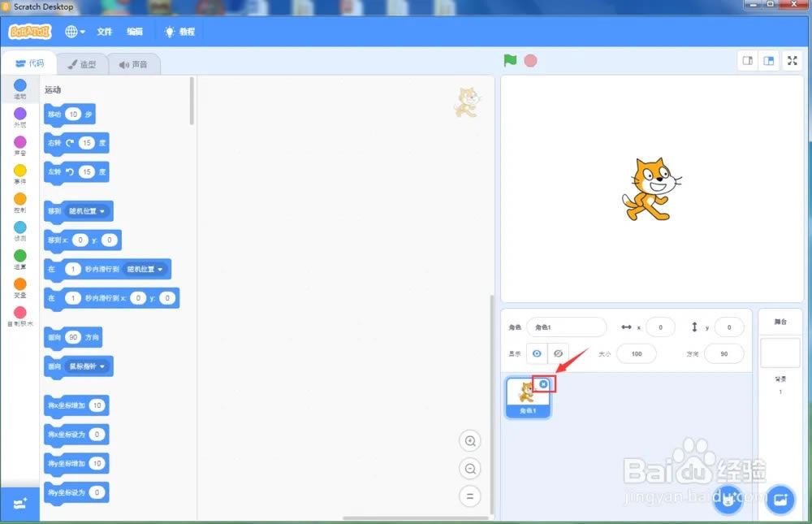This screenshot has width=812, height=524.
Task: Edit the sprite name field
Action: click(567, 327)
